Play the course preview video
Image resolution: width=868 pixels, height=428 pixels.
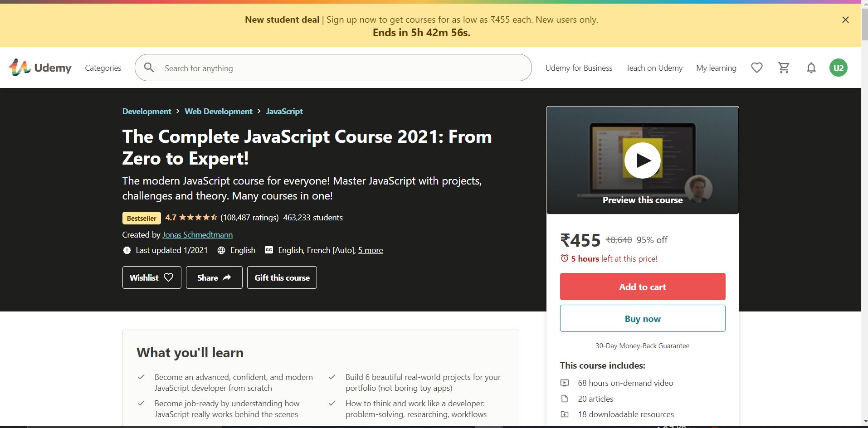click(642, 160)
